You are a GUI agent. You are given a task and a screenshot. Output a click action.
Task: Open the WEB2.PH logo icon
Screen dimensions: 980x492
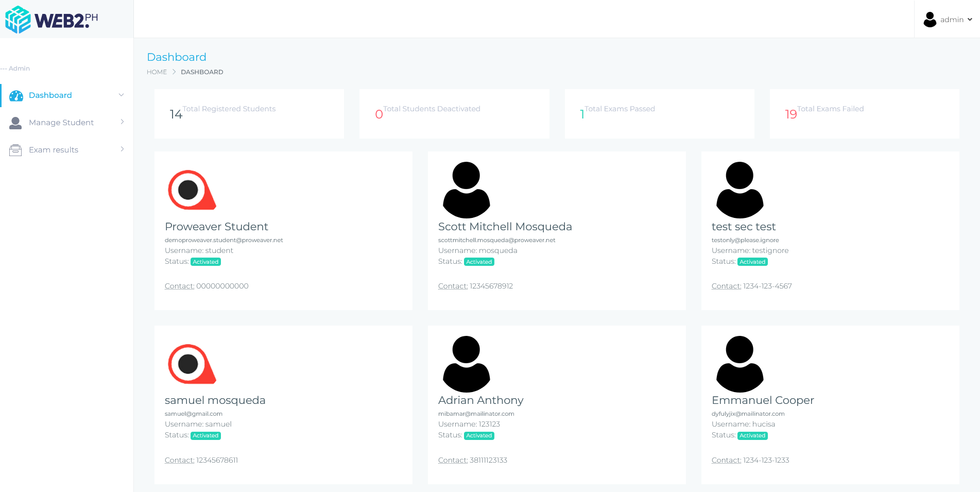coord(17,19)
